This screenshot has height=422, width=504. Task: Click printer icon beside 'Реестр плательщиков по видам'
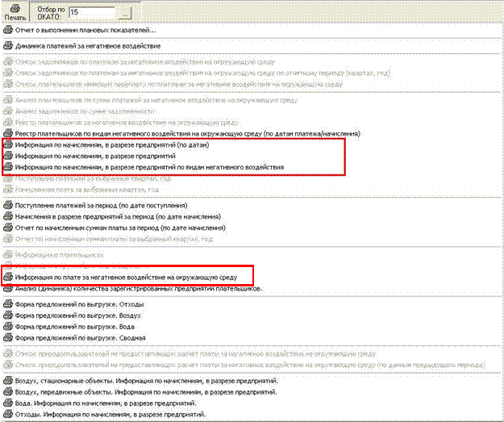tap(8, 132)
